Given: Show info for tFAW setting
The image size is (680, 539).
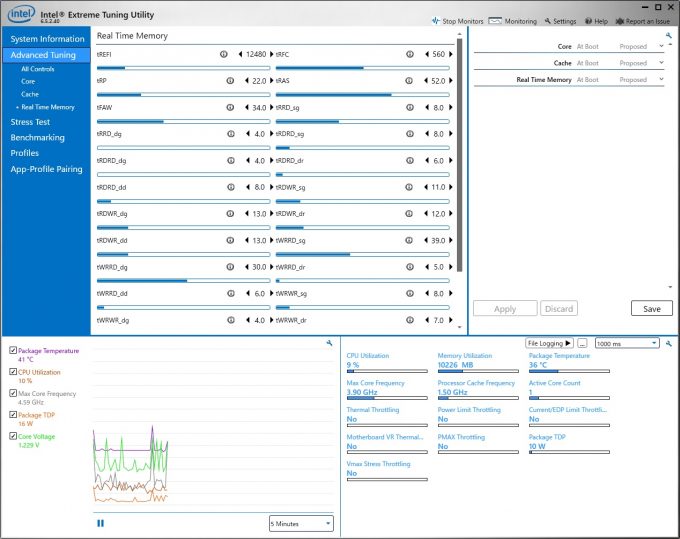Looking at the screenshot, I should (x=230, y=108).
